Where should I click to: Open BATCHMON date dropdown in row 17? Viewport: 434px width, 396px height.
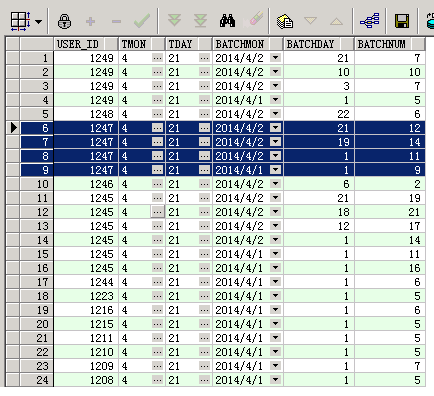coord(275,282)
